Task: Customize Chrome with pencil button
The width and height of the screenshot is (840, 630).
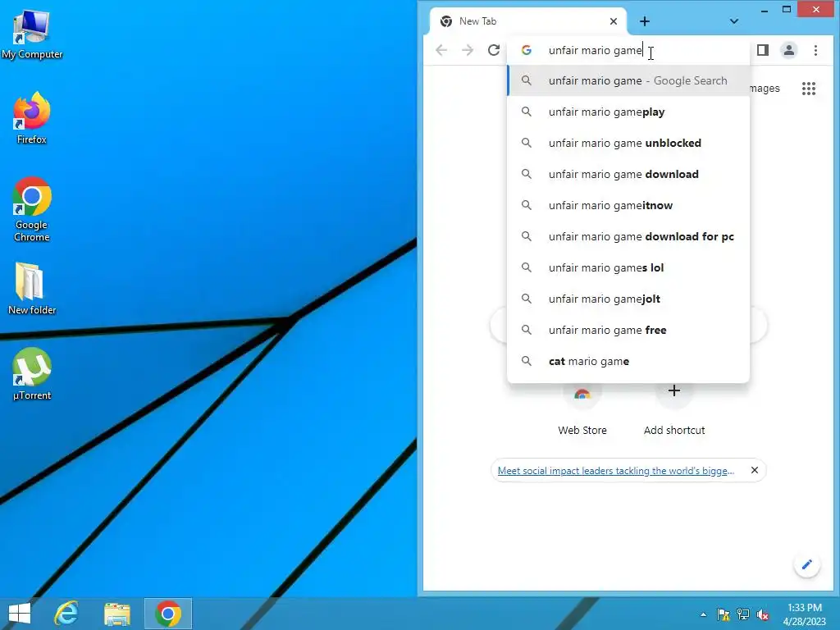Action: pos(807,564)
